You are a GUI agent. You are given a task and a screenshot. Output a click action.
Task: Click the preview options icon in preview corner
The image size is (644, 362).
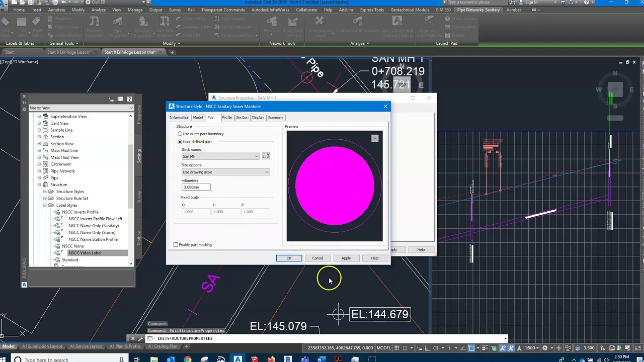(375, 138)
